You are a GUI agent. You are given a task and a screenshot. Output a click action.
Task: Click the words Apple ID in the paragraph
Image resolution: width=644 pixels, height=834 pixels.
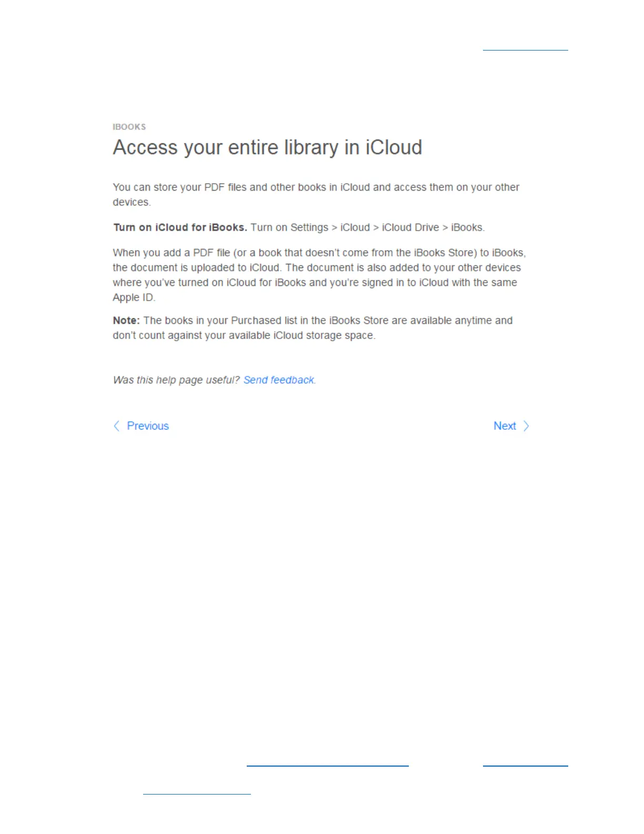point(133,297)
